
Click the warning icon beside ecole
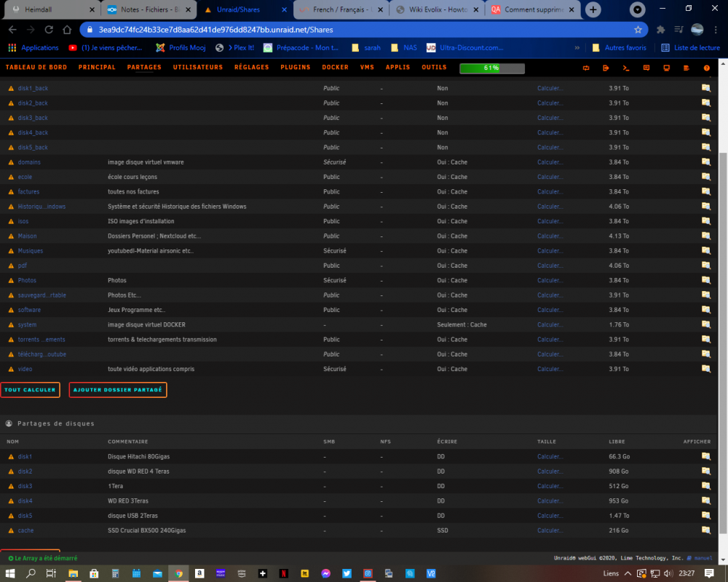11,178
